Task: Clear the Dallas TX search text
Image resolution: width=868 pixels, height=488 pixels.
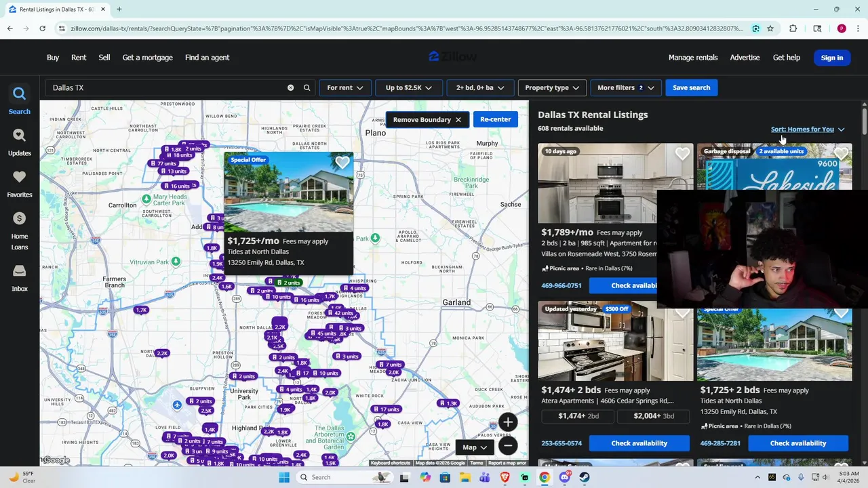Action: [x=290, y=87]
